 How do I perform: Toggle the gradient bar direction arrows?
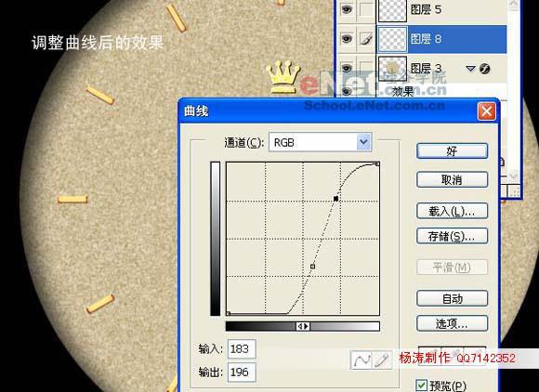[x=303, y=326]
